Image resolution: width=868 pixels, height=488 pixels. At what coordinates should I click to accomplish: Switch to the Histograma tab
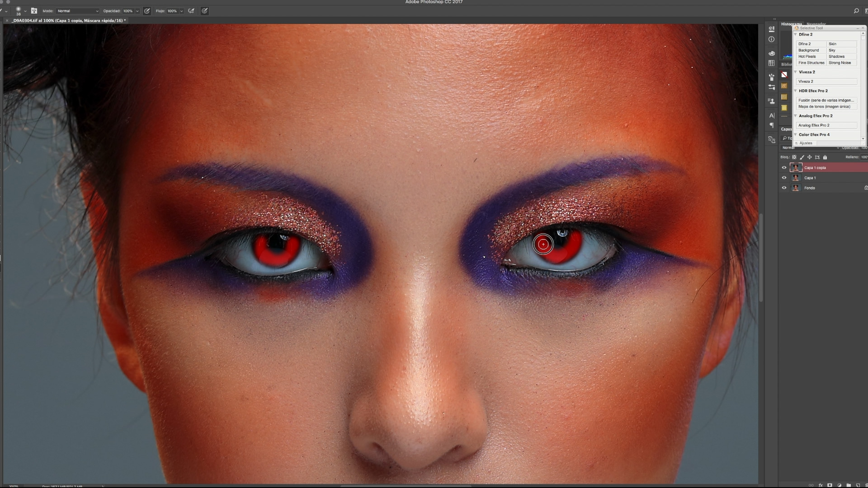pos(791,24)
